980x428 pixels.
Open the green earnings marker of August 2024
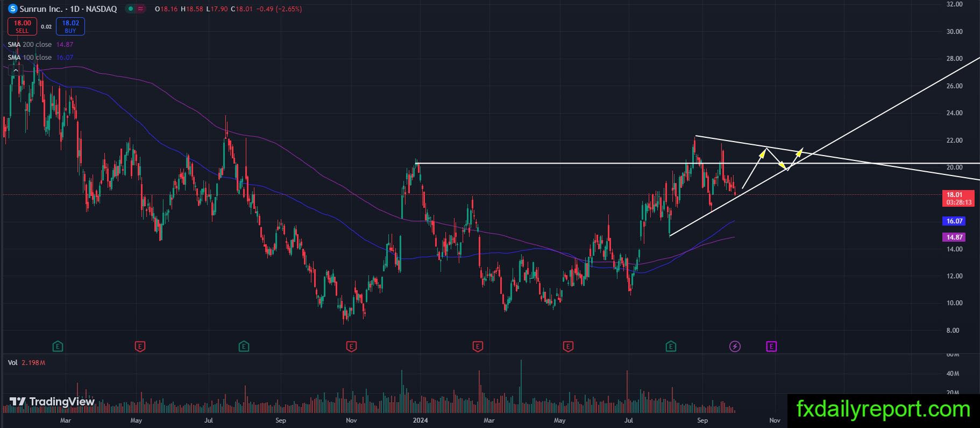click(x=671, y=346)
